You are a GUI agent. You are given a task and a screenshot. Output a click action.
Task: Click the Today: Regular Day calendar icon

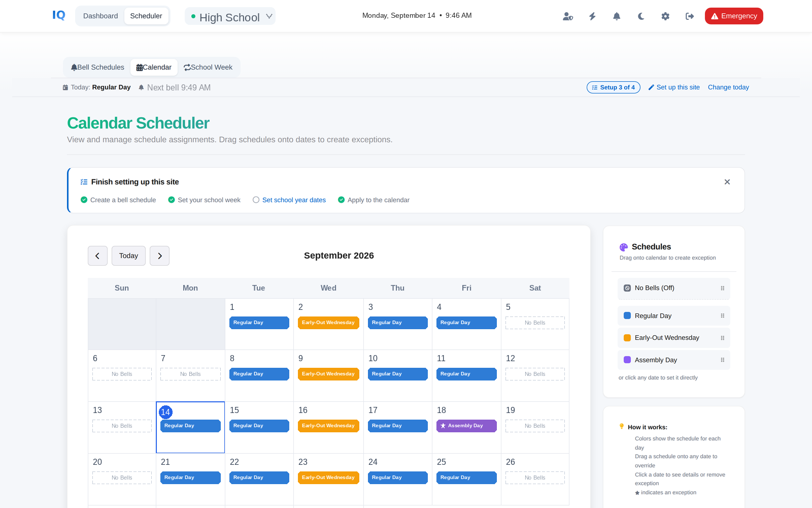[x=65, y=87]
